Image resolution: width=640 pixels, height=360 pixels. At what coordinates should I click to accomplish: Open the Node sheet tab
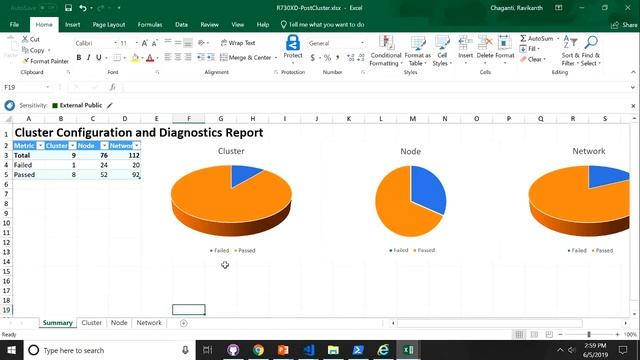[x=119, y=322]
